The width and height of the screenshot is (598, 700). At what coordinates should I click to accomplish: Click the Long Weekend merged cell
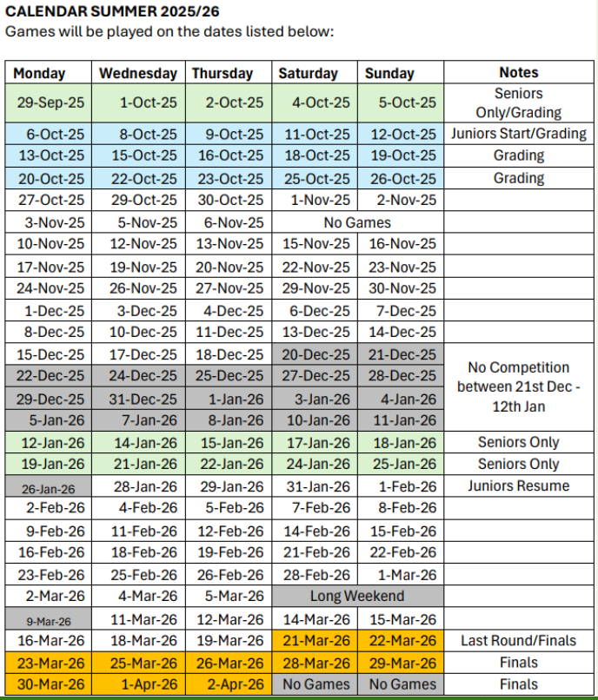pos(356,596)
